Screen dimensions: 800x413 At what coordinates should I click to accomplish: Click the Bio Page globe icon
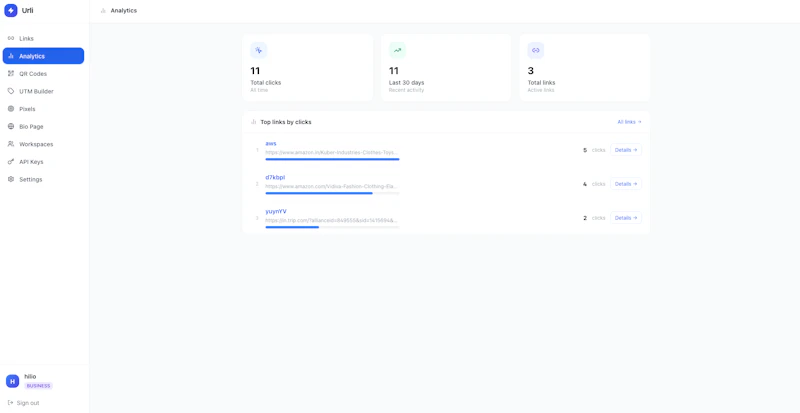(x=11, y=127)
